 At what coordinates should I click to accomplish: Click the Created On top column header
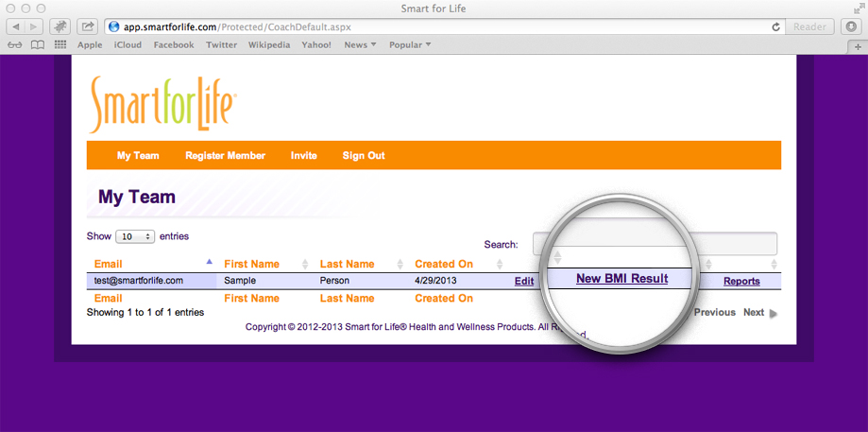click(444, 264)
